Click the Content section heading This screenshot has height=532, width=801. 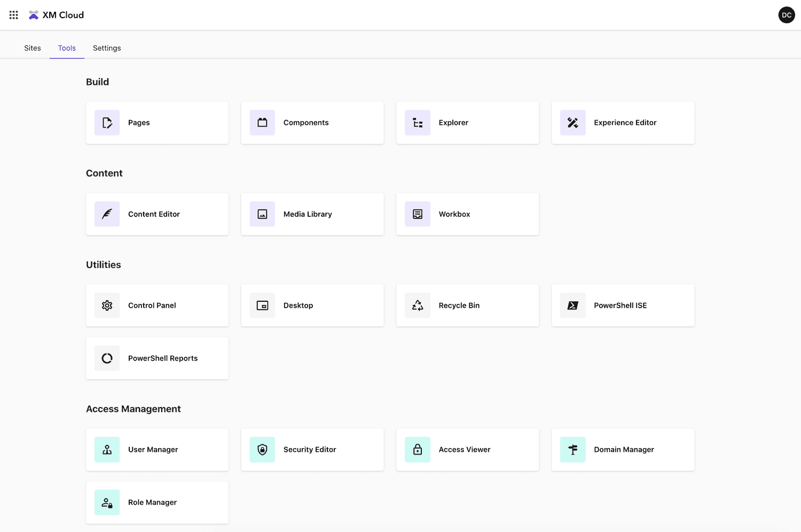tap(104, 173)
